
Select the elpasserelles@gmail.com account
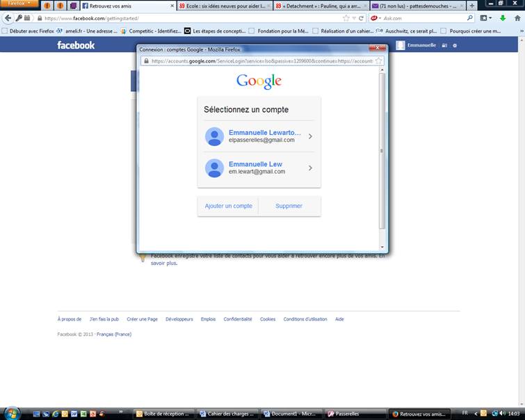coord(259,136)
